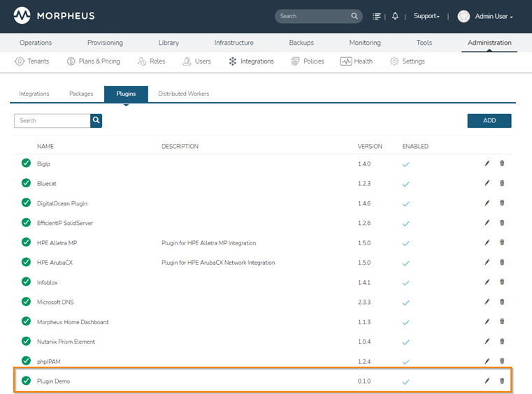Switch to the Distributed Workers tab
532x394 pixels.
(x=184, y=94)
